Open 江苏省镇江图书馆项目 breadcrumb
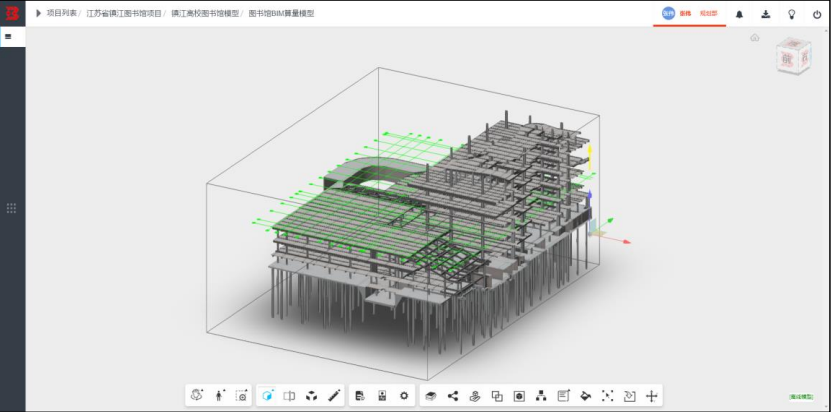The width and height of the screenshot is (831, 412). tap(124, 13)
